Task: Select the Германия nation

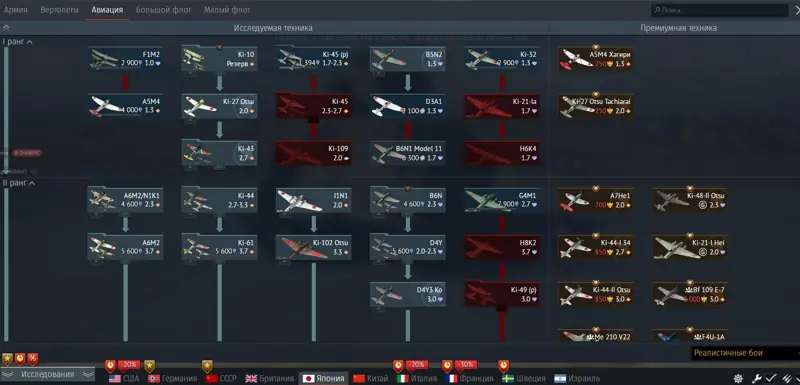Action: tap(172, 378)
